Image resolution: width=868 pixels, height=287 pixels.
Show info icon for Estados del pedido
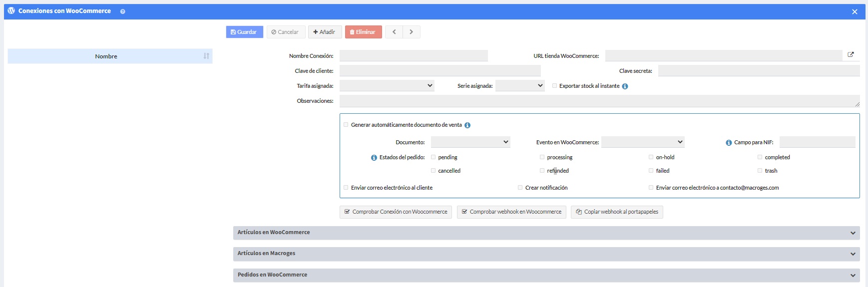(374, 158)
